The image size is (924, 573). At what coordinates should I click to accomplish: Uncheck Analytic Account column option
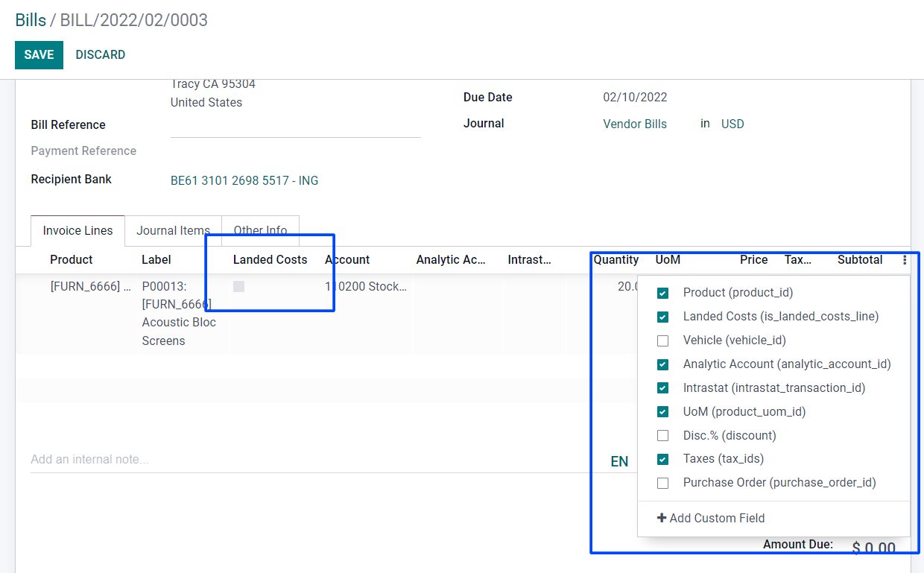click(662, 364)
